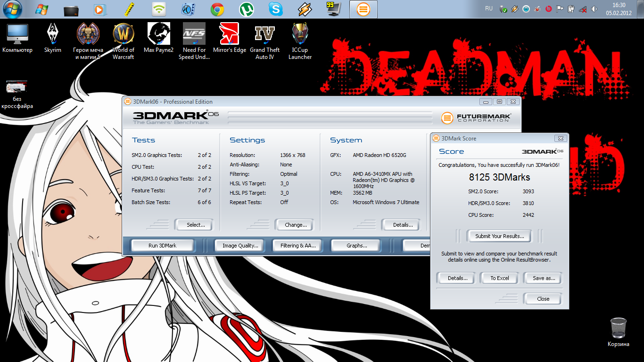Open Skype from the taskbar
Image resolution: width=644 pixels, height=362 pixels.
[276, 9]
